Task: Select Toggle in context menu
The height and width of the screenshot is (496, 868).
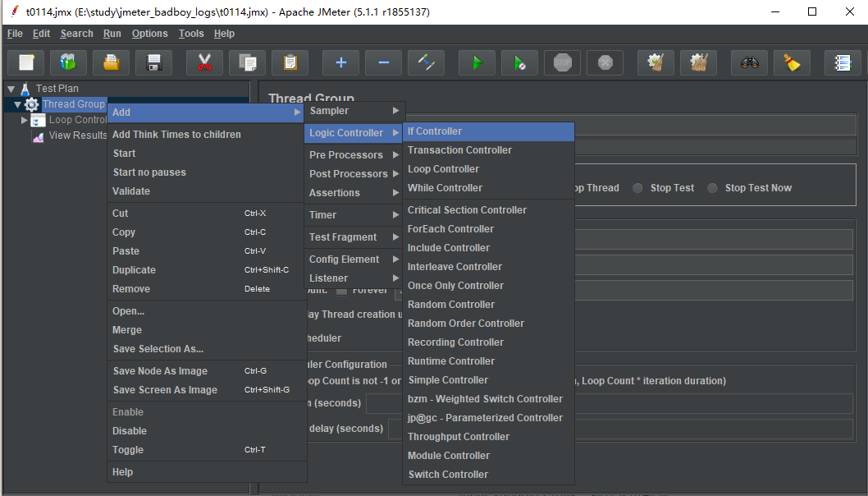Action: click(207, 449)
